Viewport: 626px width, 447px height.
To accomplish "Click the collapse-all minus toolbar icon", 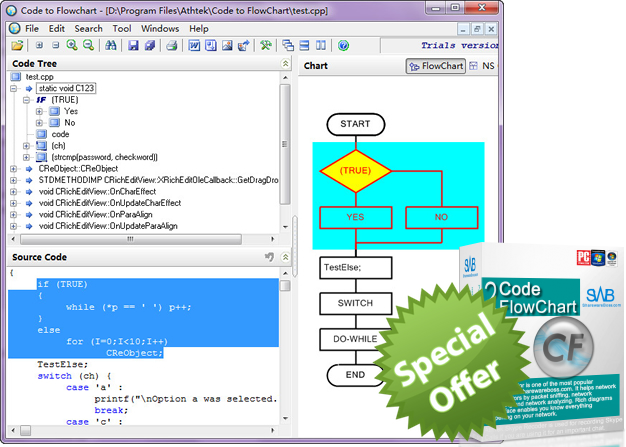I will [x=55, y=45].
